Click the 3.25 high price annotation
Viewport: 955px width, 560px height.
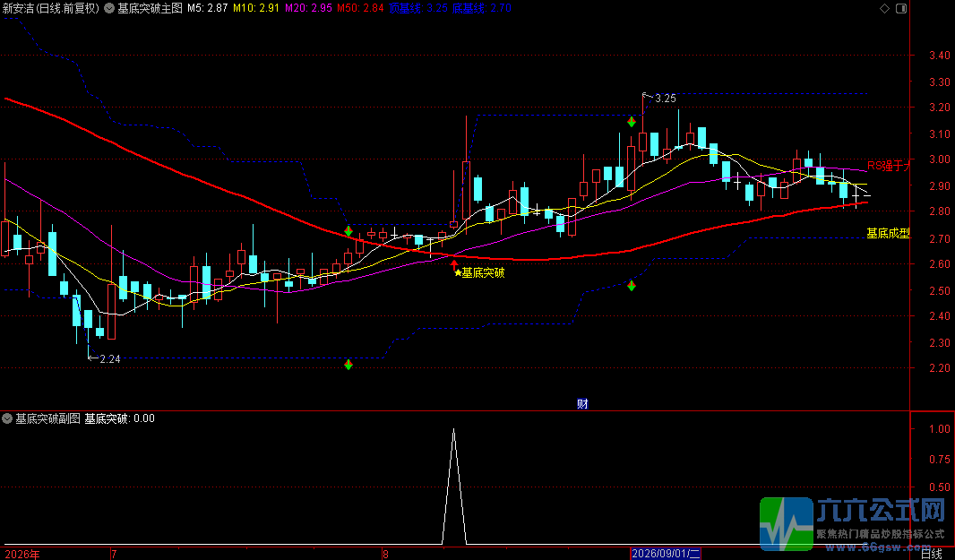click(666, 98)
